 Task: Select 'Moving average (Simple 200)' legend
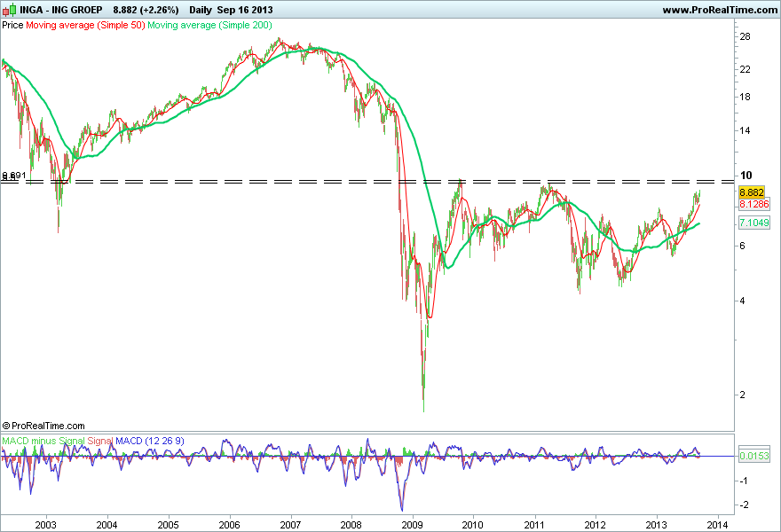click(209, 25)
